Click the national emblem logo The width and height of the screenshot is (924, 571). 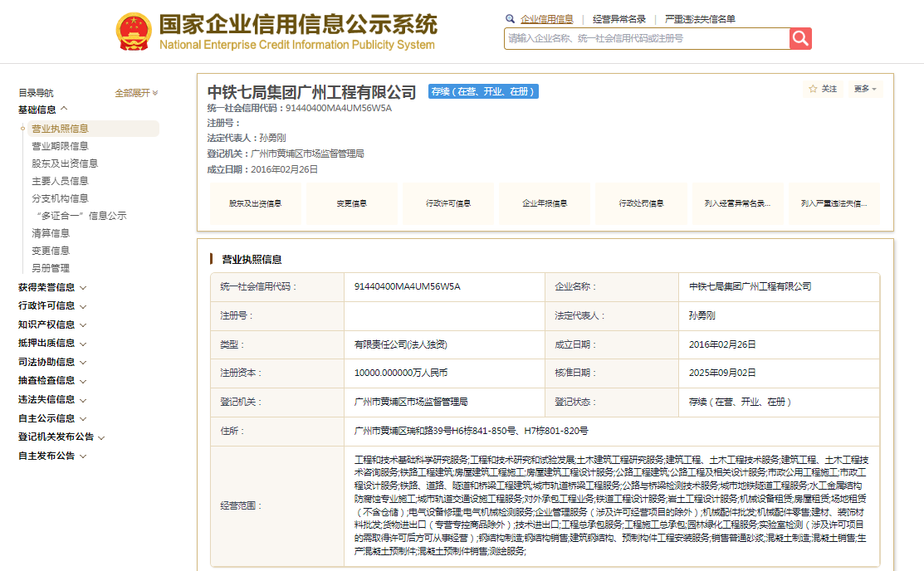pos(133,32)
